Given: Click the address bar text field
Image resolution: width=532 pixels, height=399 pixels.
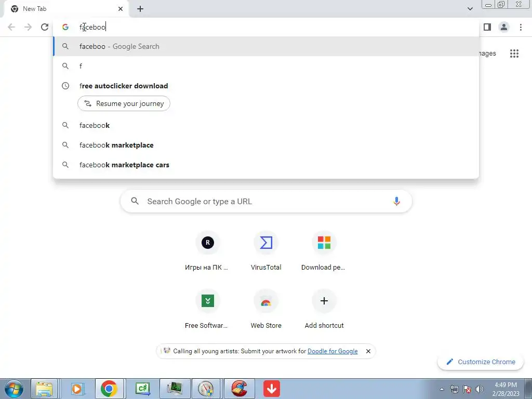Looking at the screenshot, I should [x=266, y=27].
